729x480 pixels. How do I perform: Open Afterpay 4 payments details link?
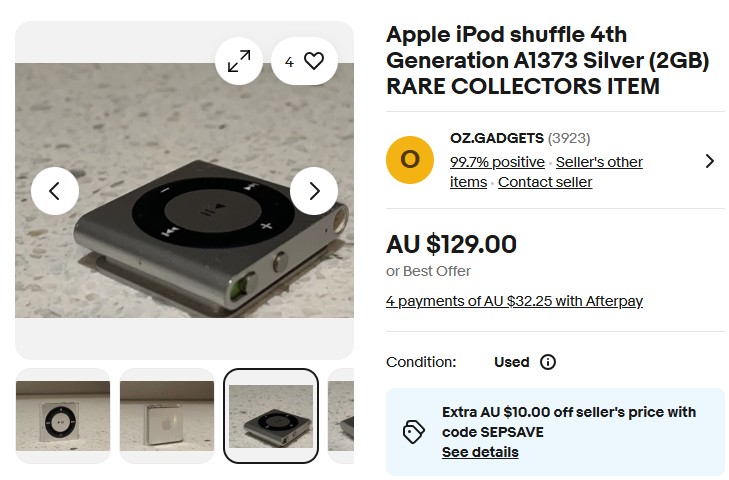click(514, 301)
